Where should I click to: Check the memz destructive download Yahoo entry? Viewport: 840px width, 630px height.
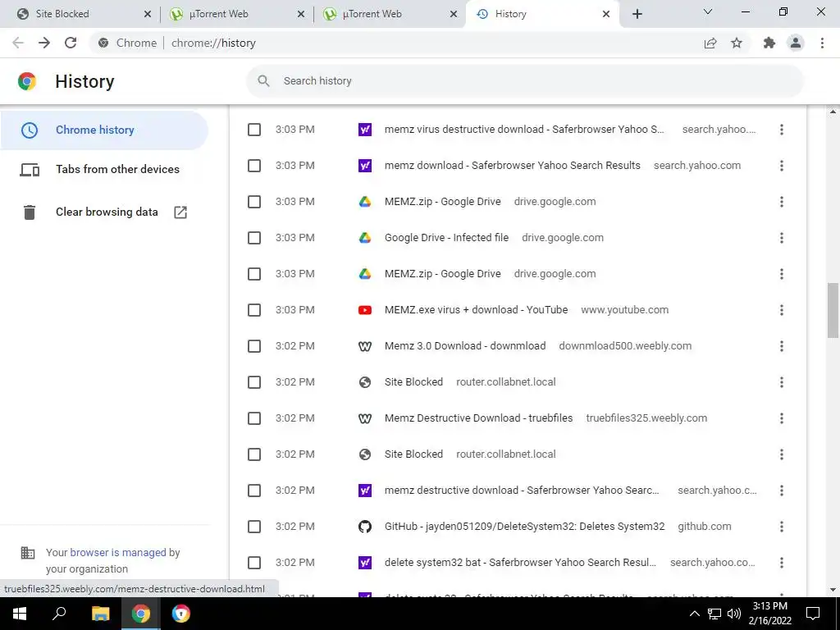point(254,491)
